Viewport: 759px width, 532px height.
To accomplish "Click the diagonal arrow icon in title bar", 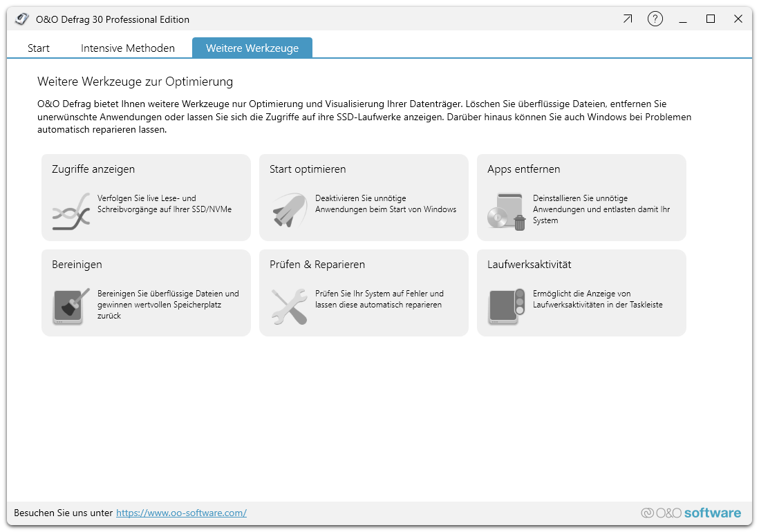I will click(627, 19).
